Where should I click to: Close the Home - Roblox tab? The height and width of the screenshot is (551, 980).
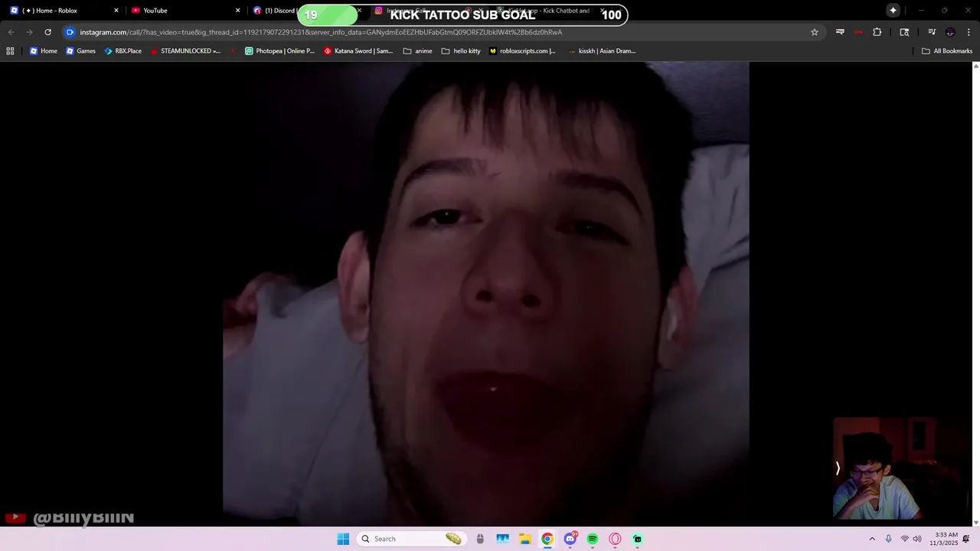pos(116,11)
